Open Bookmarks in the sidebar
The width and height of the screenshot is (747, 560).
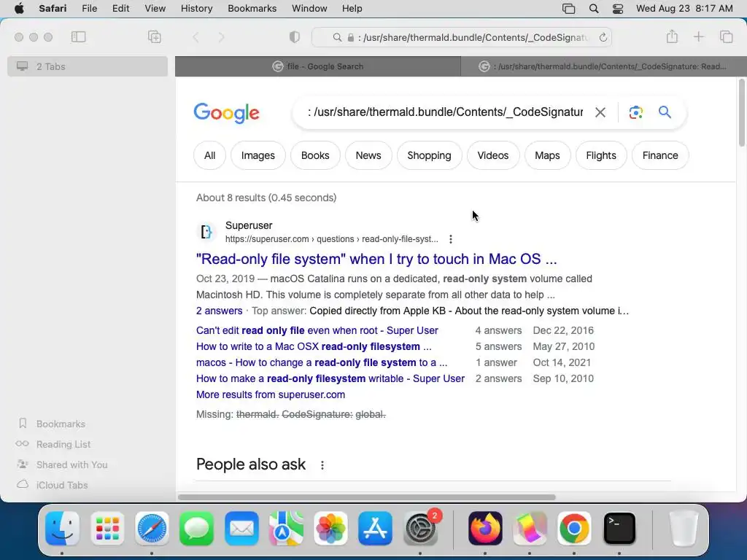[61, 424]
